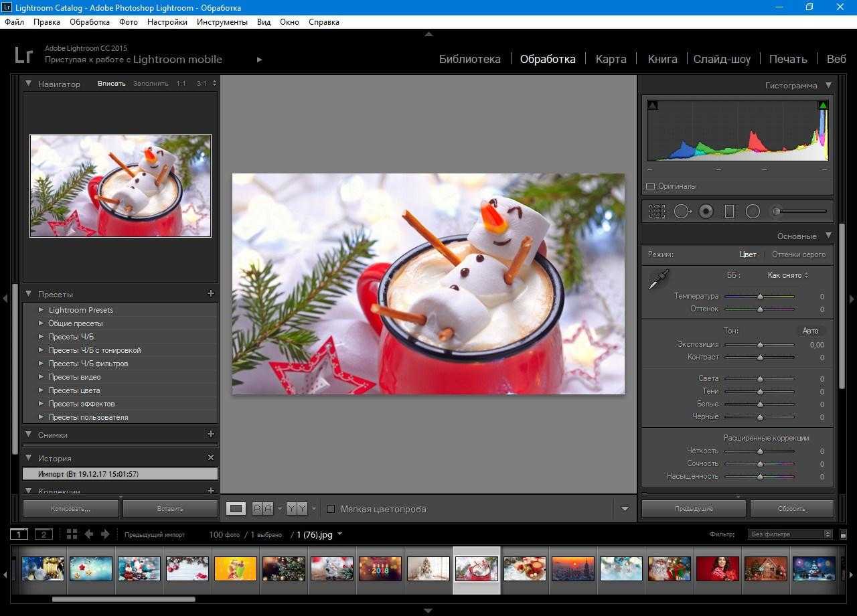Open the Инструменты menu

point(222,22)
